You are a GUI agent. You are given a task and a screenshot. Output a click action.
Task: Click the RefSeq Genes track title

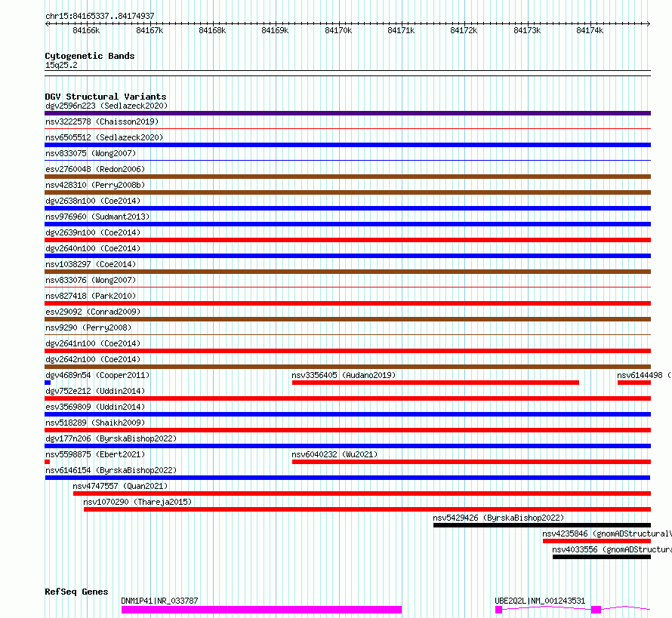(76, 592)
